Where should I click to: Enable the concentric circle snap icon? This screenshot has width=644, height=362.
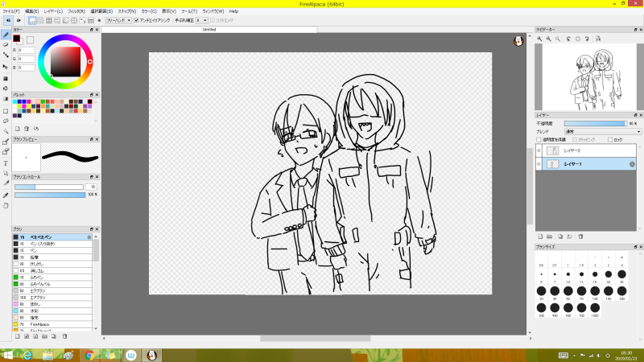(74, 20)
